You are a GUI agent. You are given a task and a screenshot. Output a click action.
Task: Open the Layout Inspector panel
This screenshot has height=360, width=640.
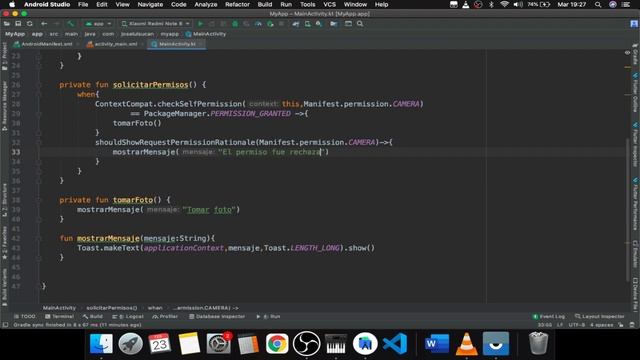tap(600, 316)
